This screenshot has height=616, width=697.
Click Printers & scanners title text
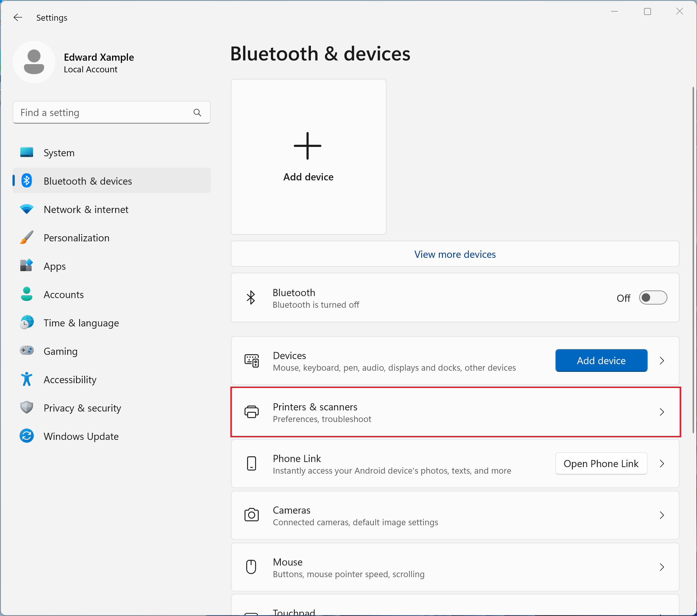tap(315, 407)
